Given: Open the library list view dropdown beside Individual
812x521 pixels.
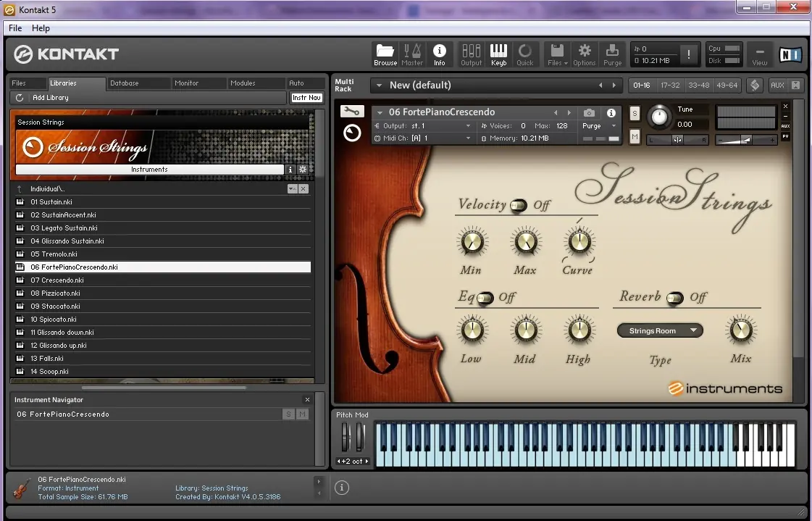Looking at the screenshot, I should click(x=292, y=189).
